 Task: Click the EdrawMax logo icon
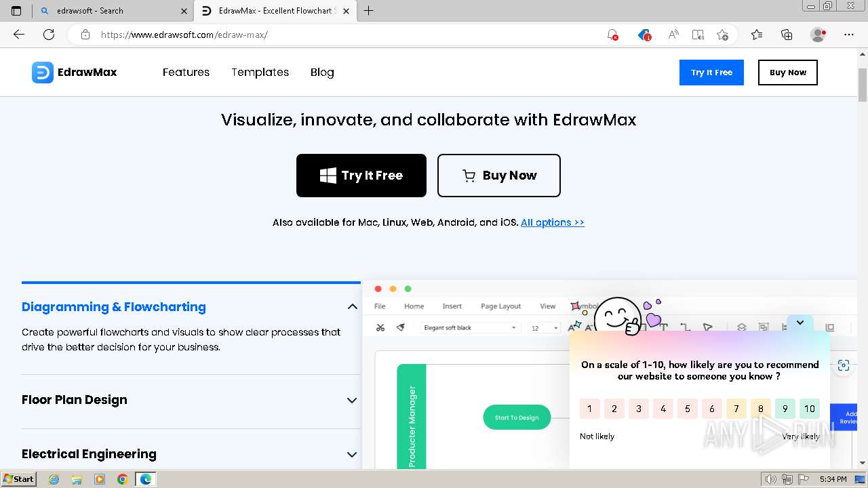pyautogui.click(x=42, y=73)
